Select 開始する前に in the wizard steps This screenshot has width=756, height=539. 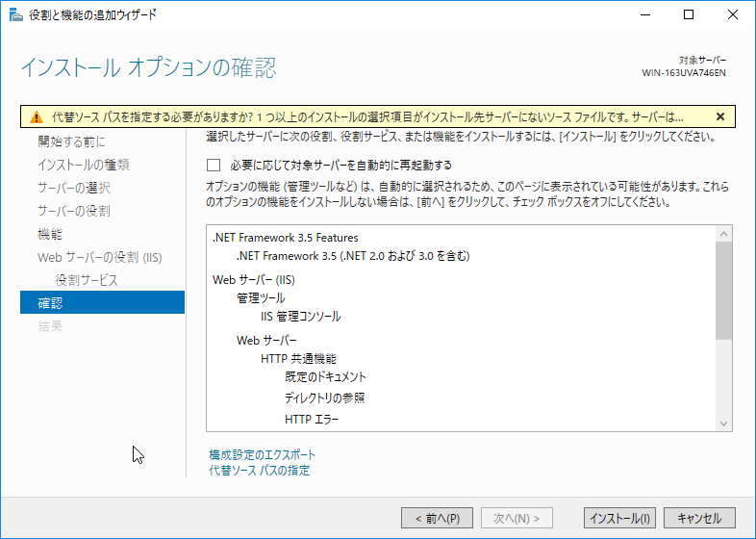72,141
